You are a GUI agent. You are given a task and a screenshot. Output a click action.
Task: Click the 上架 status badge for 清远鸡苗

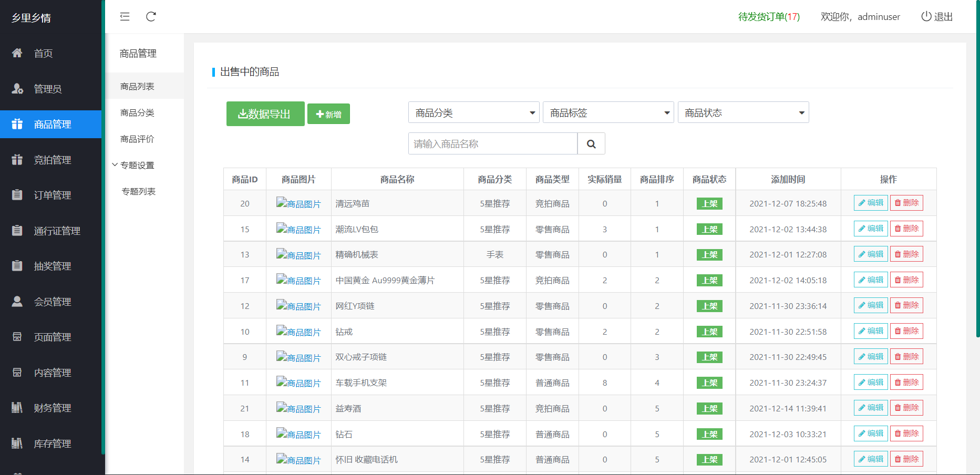709,203
